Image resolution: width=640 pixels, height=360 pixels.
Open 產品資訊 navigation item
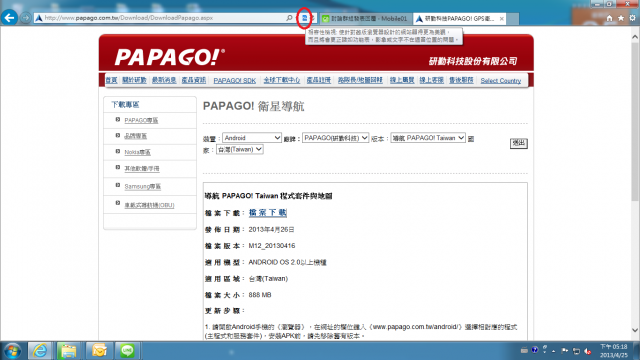(194, 80)
